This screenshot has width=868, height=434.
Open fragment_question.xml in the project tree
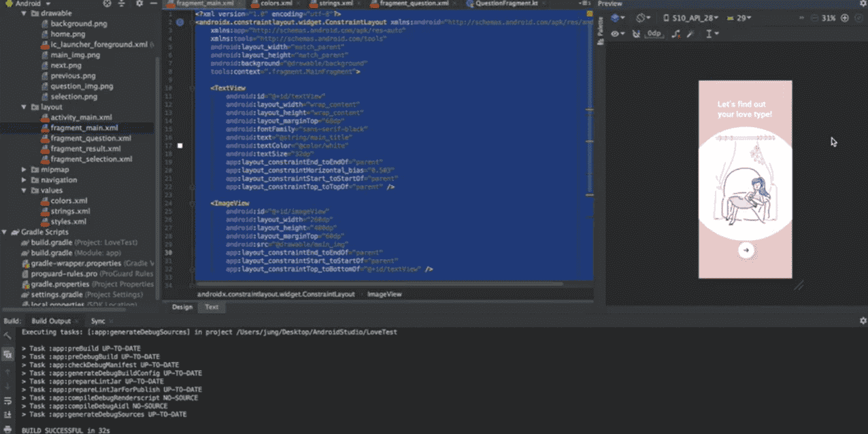pos(85,138)
